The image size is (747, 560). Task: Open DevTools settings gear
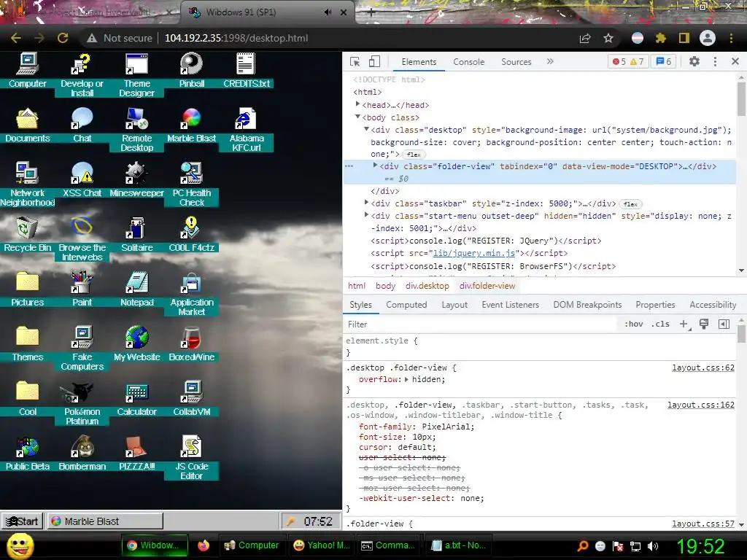pyautogui.click(x=694, y=61)
